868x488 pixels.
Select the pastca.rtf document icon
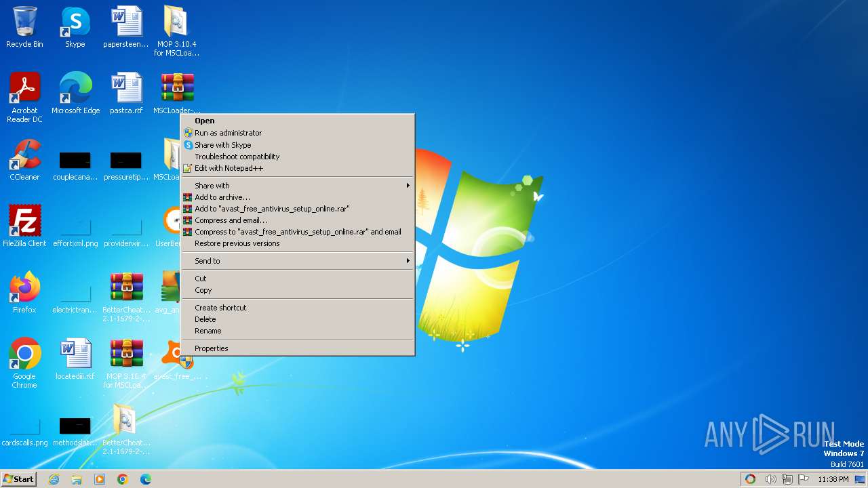tap(126, 94)
